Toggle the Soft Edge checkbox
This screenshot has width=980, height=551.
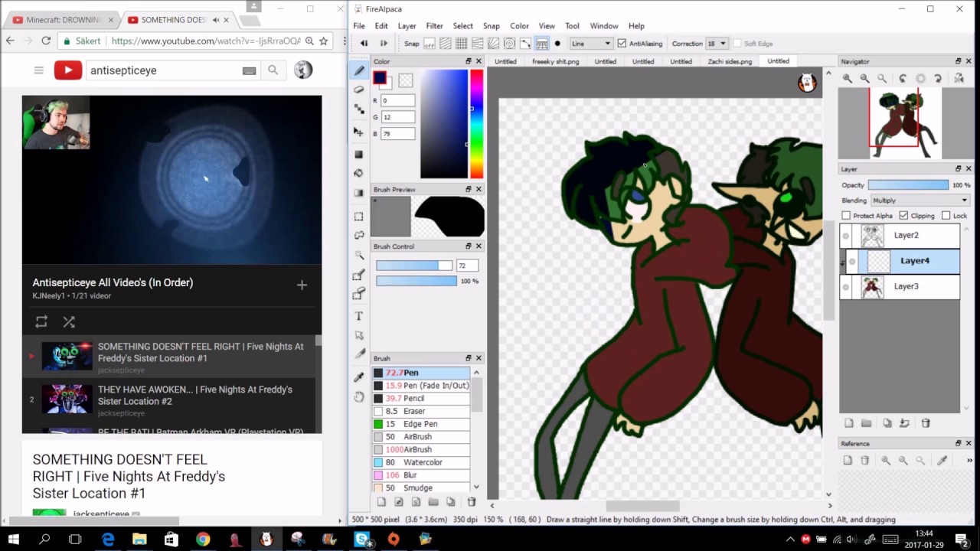click(737, 44)
